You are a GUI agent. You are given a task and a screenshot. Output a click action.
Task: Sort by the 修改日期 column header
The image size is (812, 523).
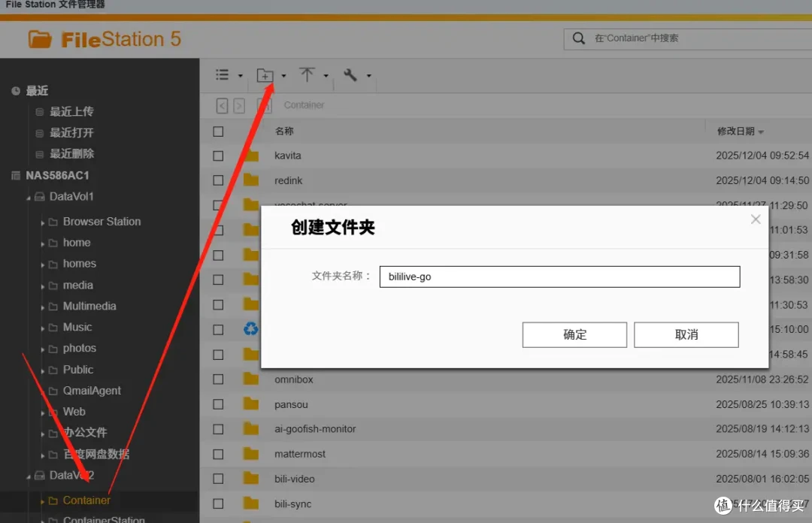pos(736,132)
